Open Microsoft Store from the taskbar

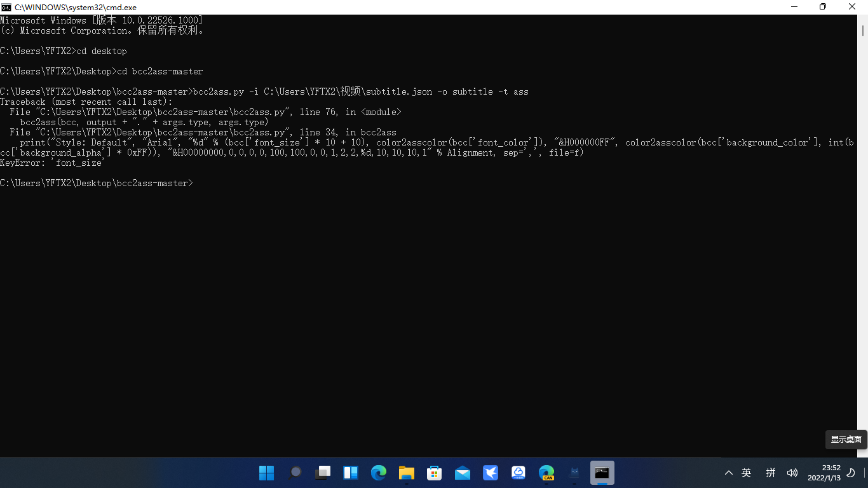click(435, 473)
